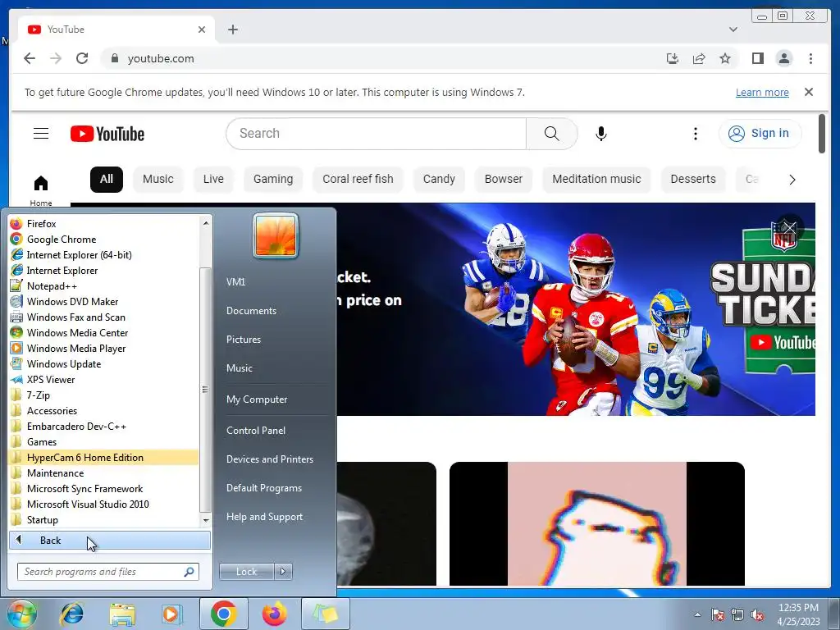This screenshot has width=840, height=630.
Task: Click the YouTube hamburger menu icon
Action: tap(41, 134)
